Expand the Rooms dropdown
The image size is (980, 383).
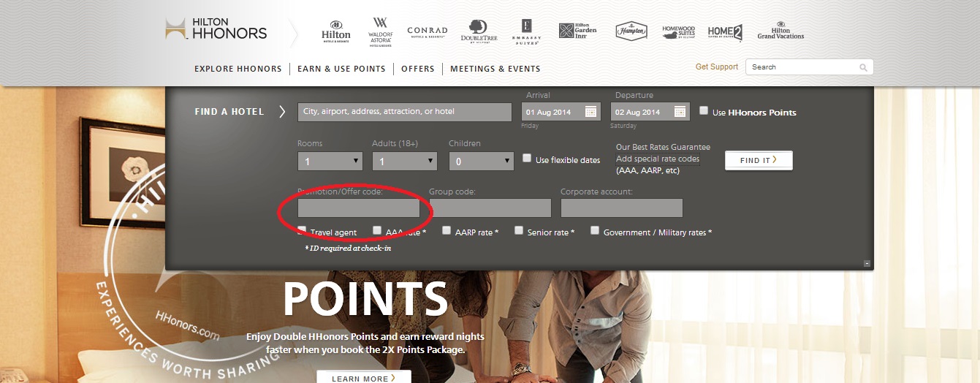tap(330, 161)
